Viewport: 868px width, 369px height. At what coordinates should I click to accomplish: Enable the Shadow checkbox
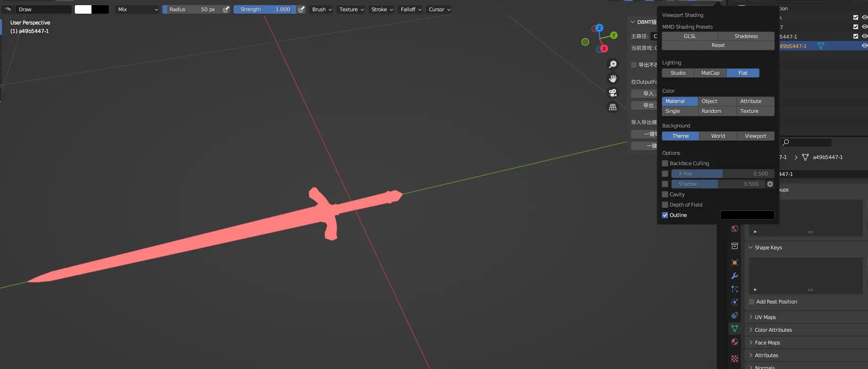tap(665, 184)
